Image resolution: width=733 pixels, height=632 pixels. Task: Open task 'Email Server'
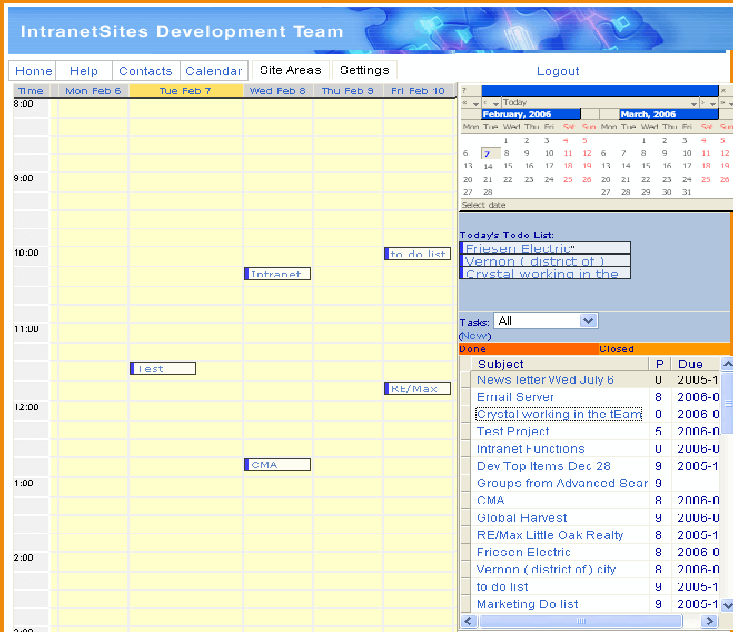(x=515, y=397)
